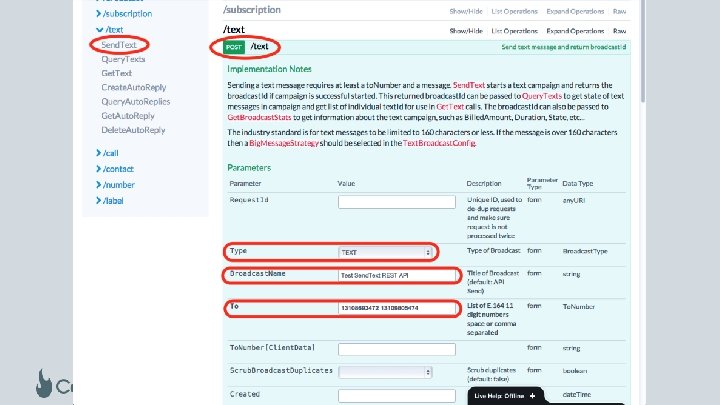This screenshot has height=405, width=720.
Task: Follow the BigMessageStrategy link
Action: 284,143
